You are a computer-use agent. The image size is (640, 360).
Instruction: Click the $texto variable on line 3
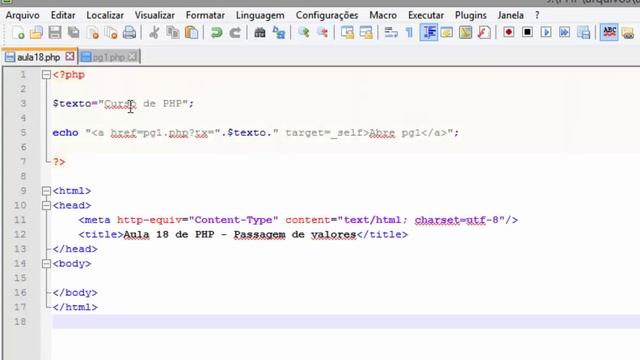tap(72, 104)
